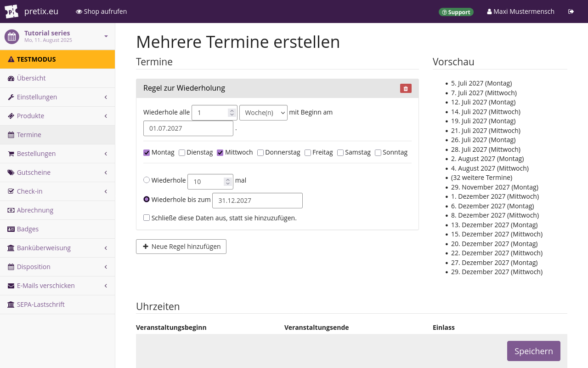Click the Einstellungen wrench icon
588x368 pixels.
point(11,97)
